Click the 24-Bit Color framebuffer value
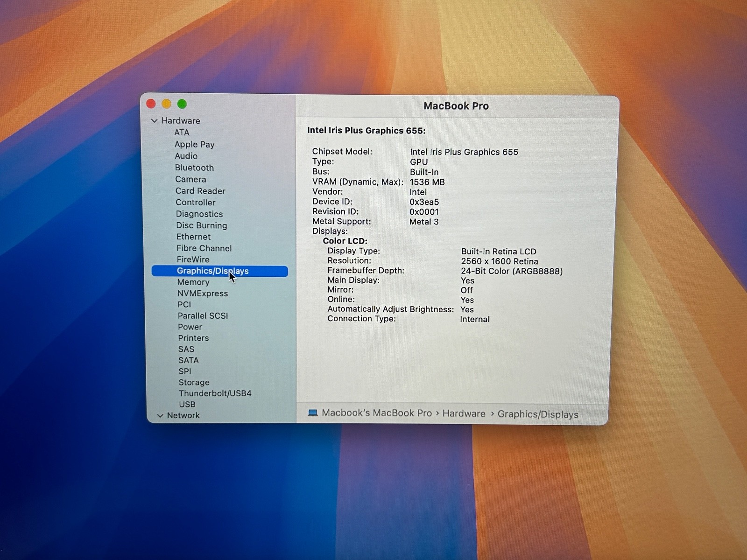Viewport: 747px width, 560px height. point(512,271)
